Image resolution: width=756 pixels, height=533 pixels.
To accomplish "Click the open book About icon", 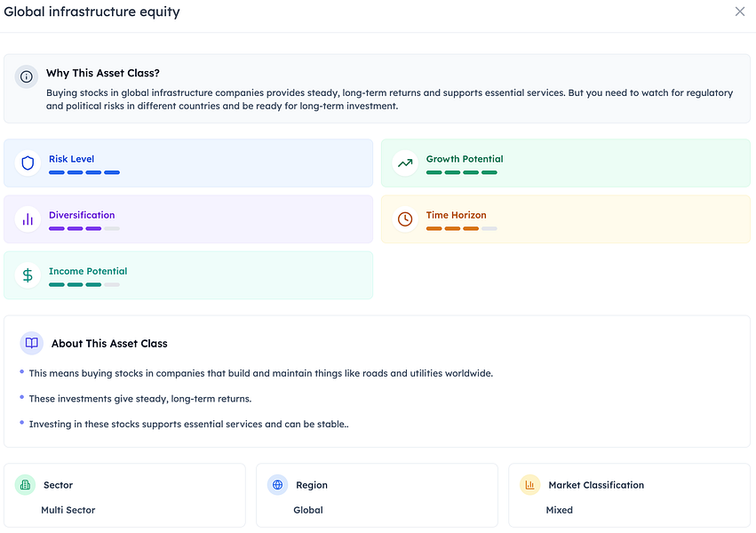I will 32,343.
